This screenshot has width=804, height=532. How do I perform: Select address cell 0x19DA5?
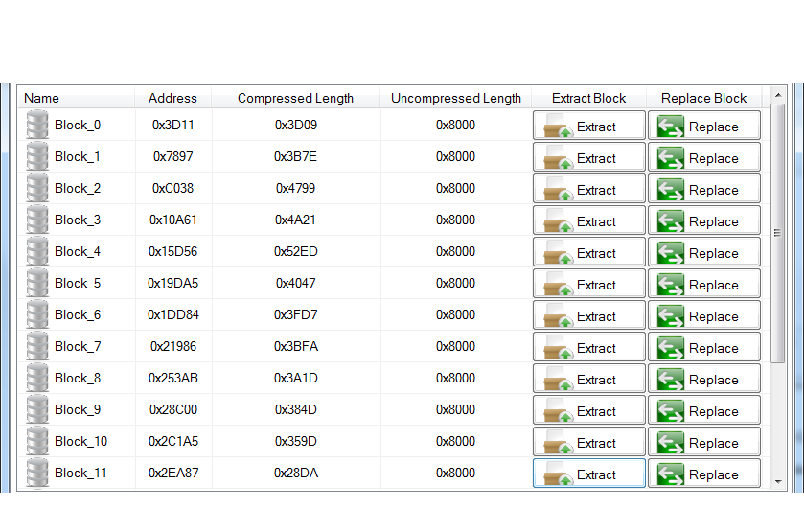[172, 283]
